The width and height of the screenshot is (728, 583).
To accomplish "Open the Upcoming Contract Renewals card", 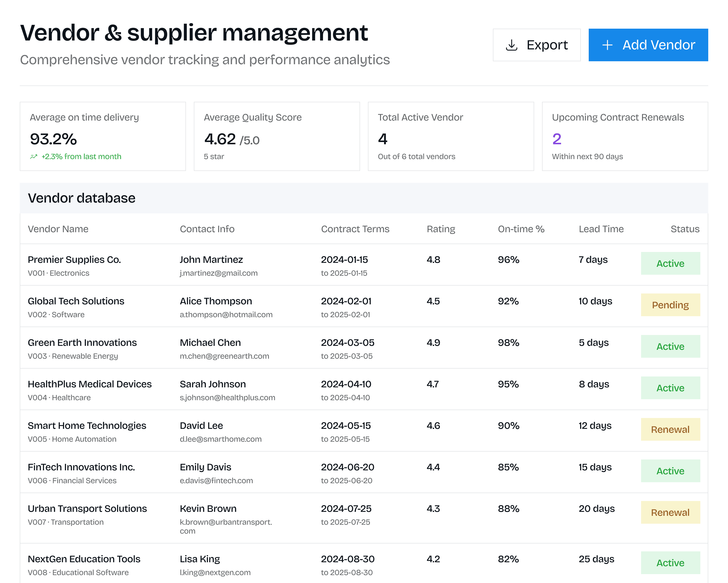I will pos(625,136).
